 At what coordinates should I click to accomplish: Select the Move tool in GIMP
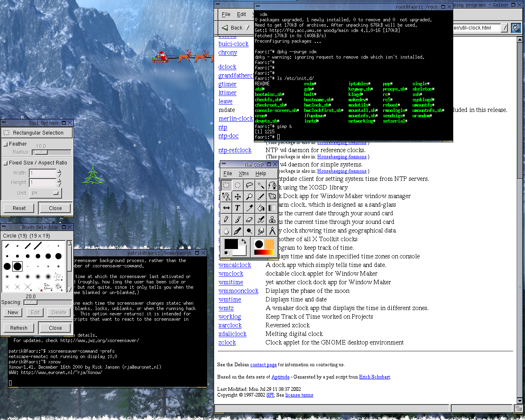pyautogui.click(x=237, y=196)
